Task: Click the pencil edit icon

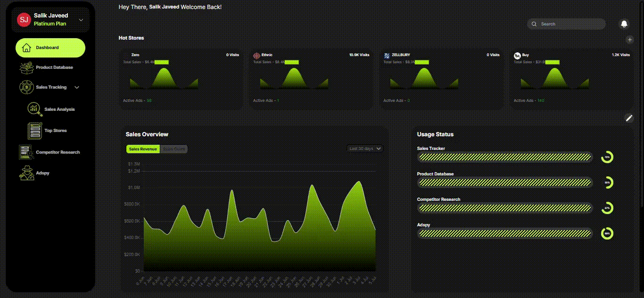Action: click(629, 118)
